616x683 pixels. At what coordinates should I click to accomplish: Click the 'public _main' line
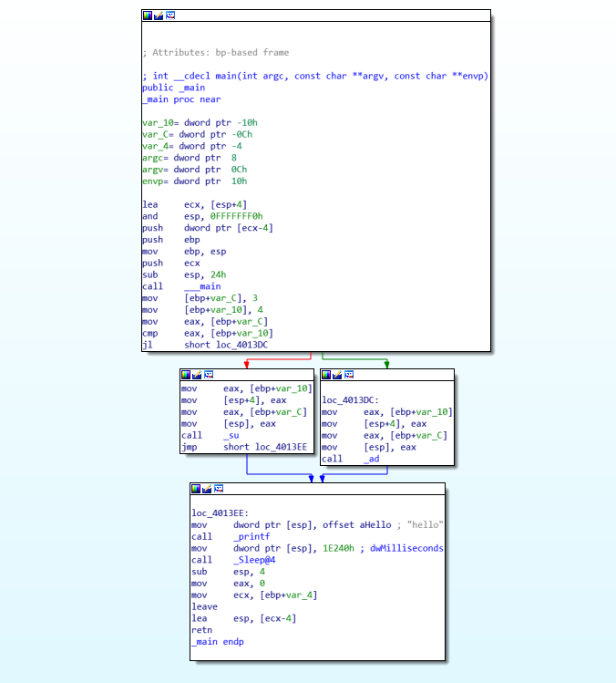click(x=174, y=88)
